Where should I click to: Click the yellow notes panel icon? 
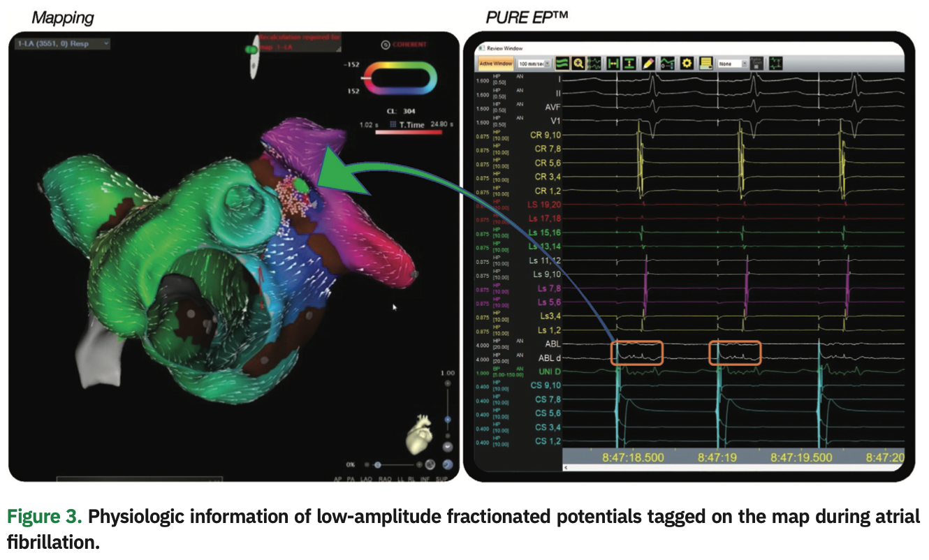pyautogui.click(x=706, y=63)
